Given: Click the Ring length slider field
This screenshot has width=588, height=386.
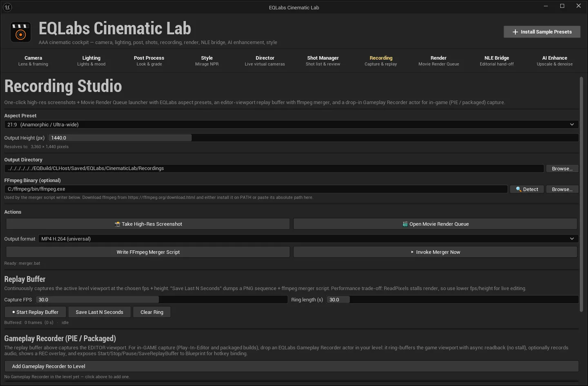Looking at the screenshot, I should coord(452,299).
